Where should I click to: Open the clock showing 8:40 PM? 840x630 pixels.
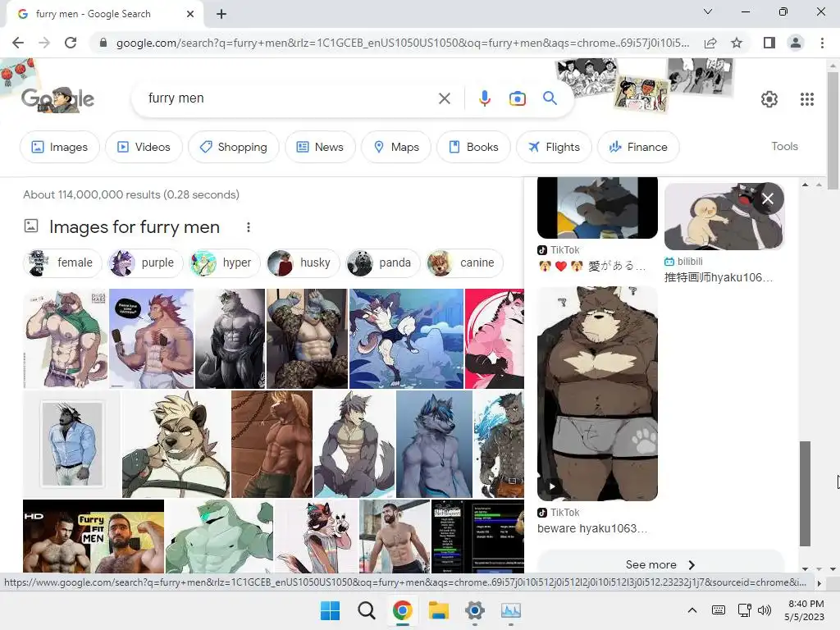coord(804,610)
